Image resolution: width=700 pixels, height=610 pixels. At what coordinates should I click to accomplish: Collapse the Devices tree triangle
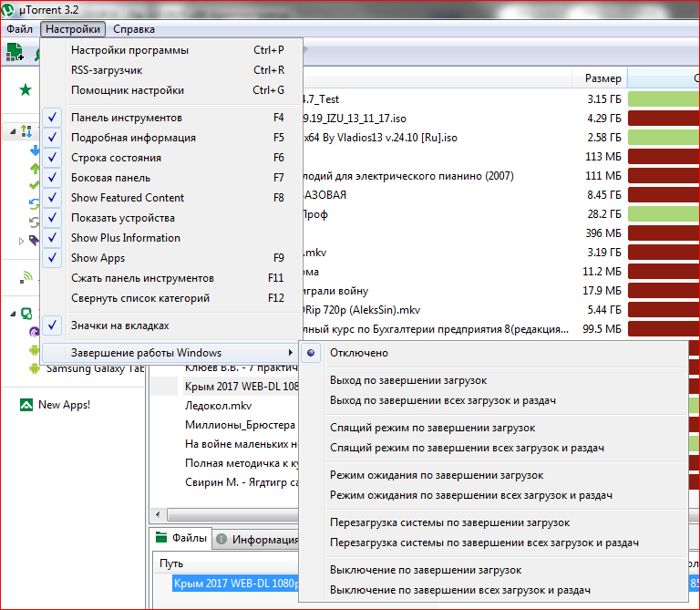point(13,314)
